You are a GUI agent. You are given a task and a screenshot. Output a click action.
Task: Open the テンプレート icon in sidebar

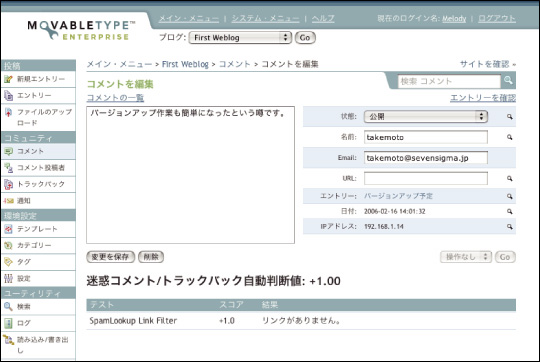tap(8, 229)
